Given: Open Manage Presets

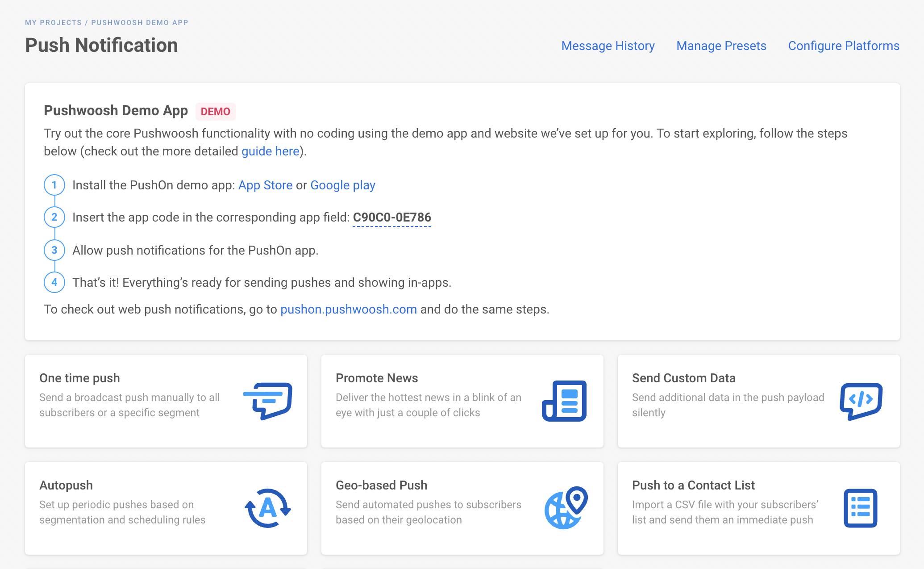Looking at the screenshot, I should tap(721, 46).
